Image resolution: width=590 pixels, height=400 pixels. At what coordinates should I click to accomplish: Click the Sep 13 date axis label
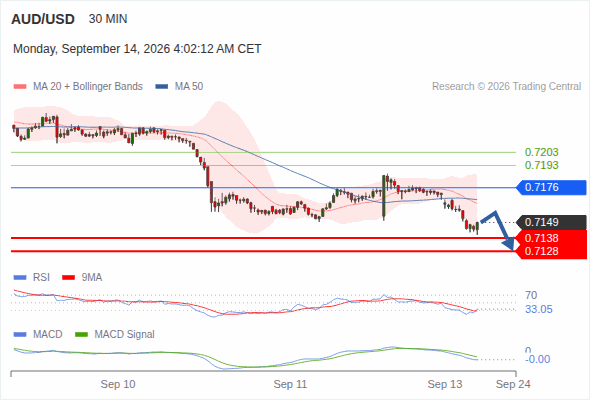445,384
